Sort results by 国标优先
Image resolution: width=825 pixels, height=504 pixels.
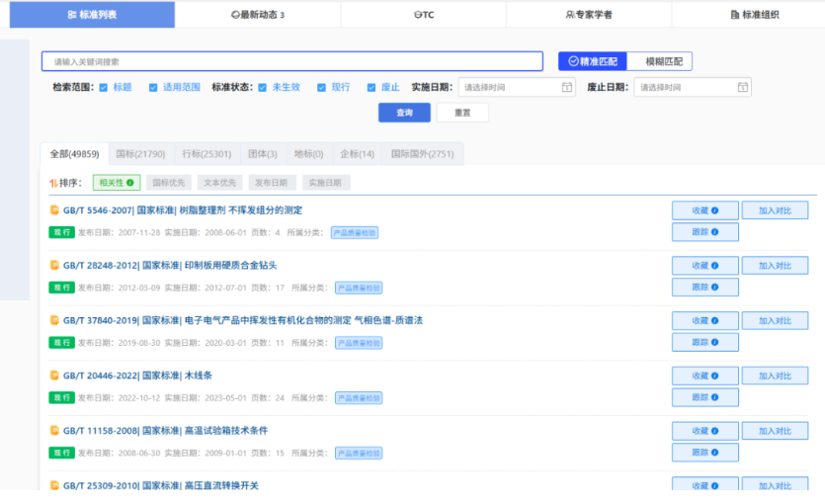pos(168,183)
